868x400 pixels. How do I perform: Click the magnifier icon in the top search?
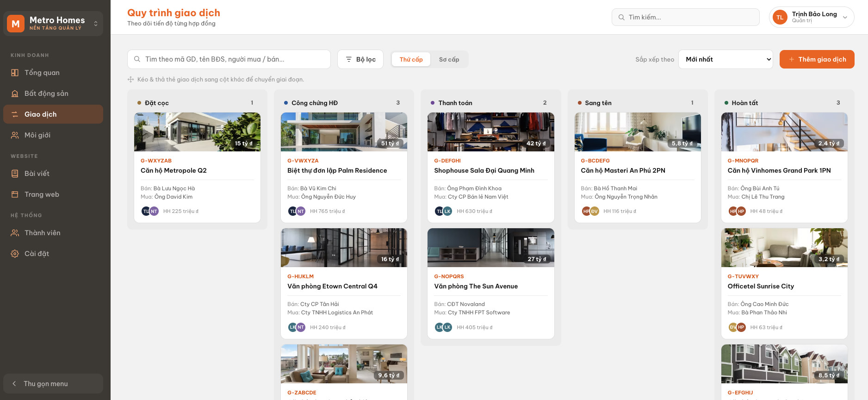pyautogui.click(x=621, y=17)
